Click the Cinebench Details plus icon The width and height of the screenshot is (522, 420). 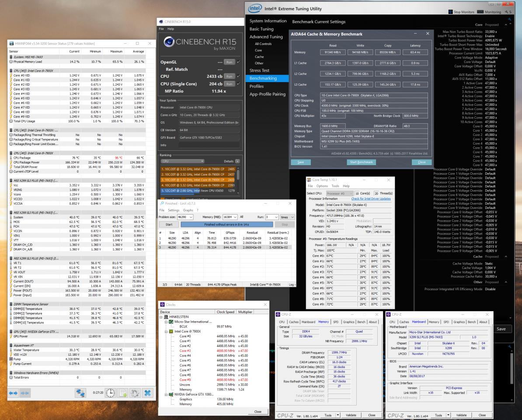click(237, 161)
